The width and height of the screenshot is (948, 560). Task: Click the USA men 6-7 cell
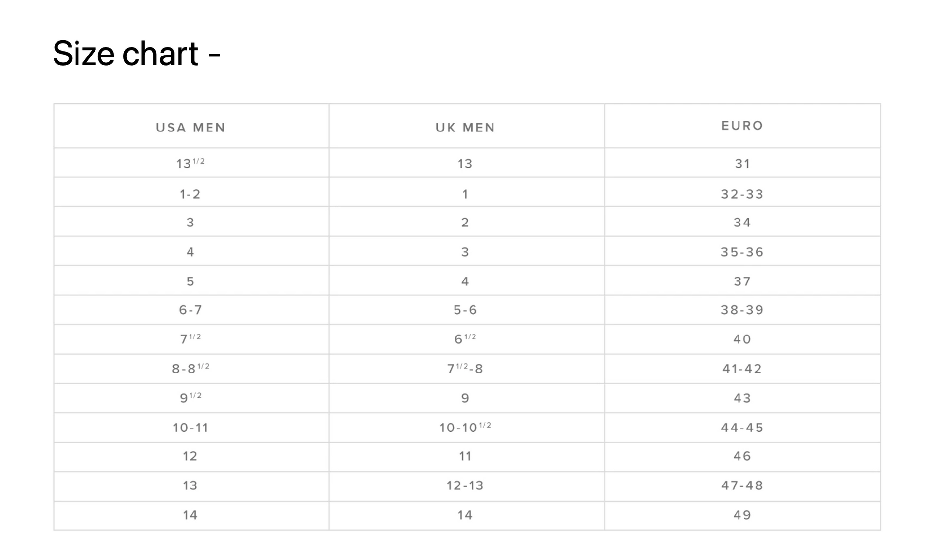(x=190, y=310)
